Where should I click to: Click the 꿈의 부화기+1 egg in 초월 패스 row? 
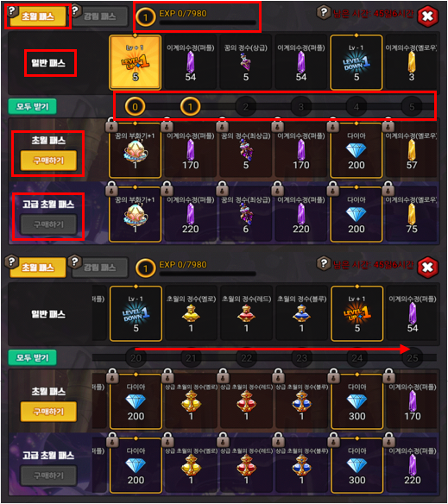[135, 150]
